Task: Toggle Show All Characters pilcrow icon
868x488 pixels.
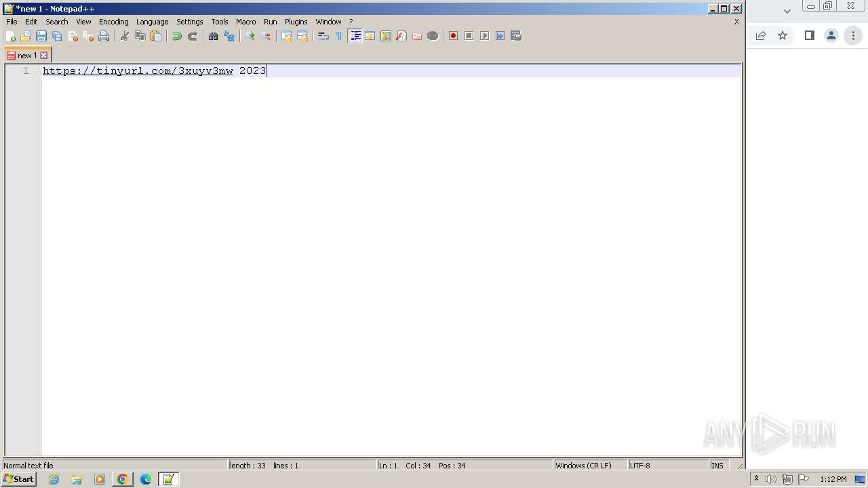Action: 339,36
